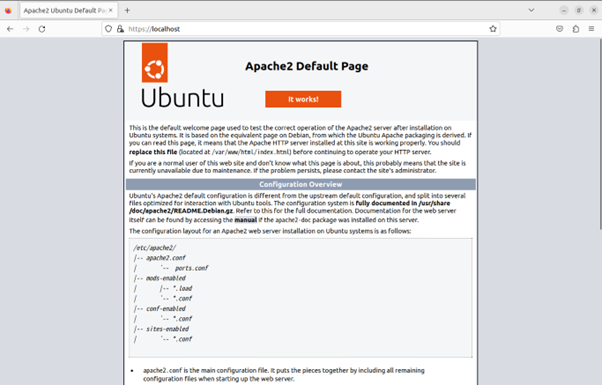The width and height of the screenshot is (602, 385).
Task: Click the bold 'replace this file' text
Action: pos(153,152)
